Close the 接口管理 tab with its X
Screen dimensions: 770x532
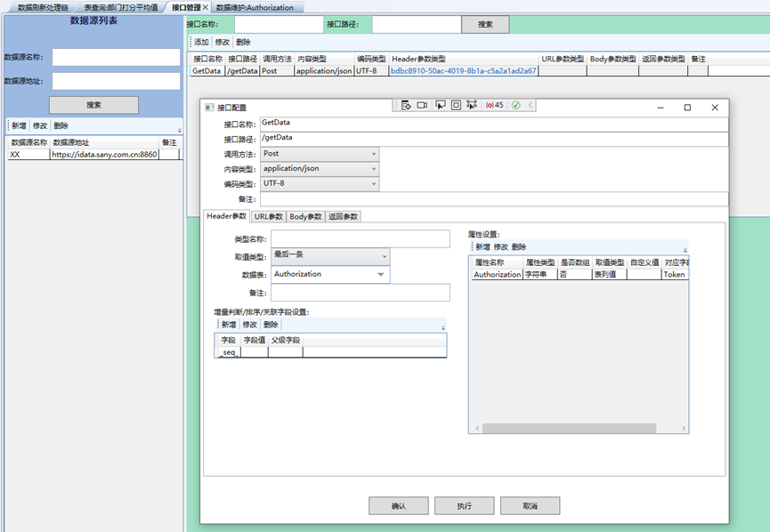[x=206, y=7]
